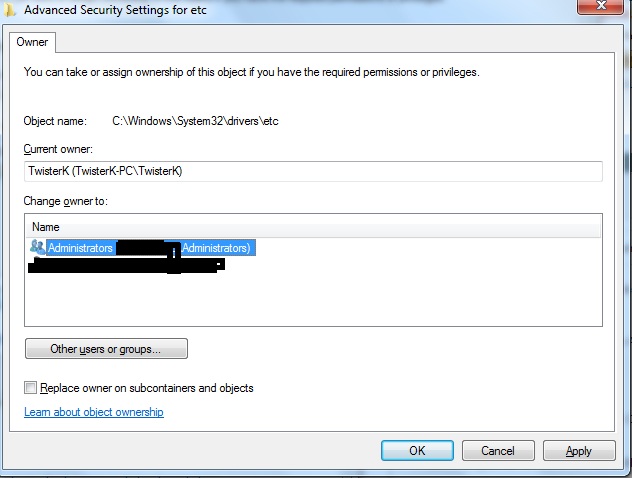Click empty area of owner list box
Screen dimensions: 632x478
click(312, 300)
